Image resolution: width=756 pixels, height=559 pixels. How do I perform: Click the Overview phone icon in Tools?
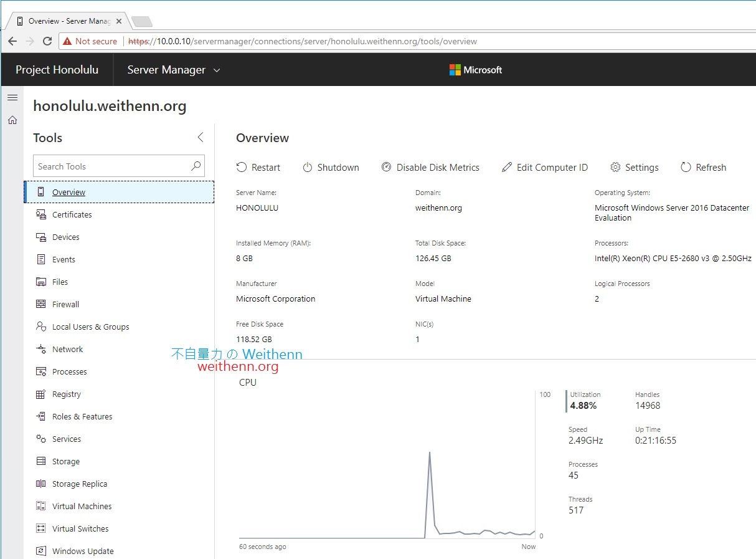(x=41, y=192)
